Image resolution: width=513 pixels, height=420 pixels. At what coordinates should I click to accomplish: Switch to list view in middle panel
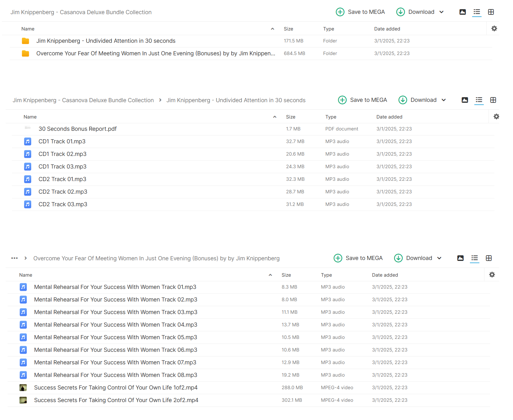pos(479,100)
